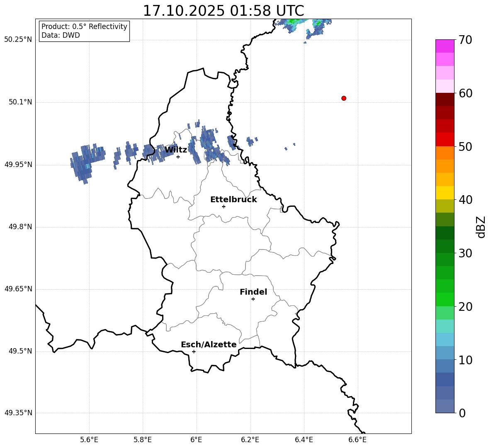Click the timestamp title 17.10.2025 01:58 UTC

223,11
